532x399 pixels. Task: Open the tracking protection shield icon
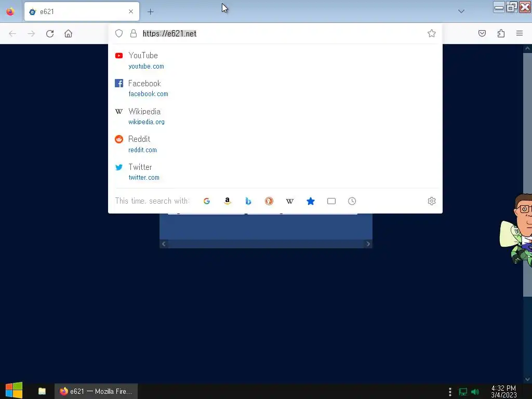click(119, 33)
